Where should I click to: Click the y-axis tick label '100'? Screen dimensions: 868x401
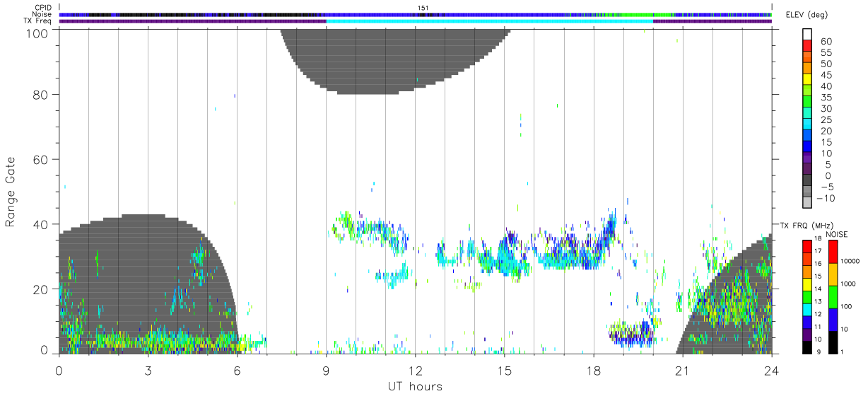point(38,33)
